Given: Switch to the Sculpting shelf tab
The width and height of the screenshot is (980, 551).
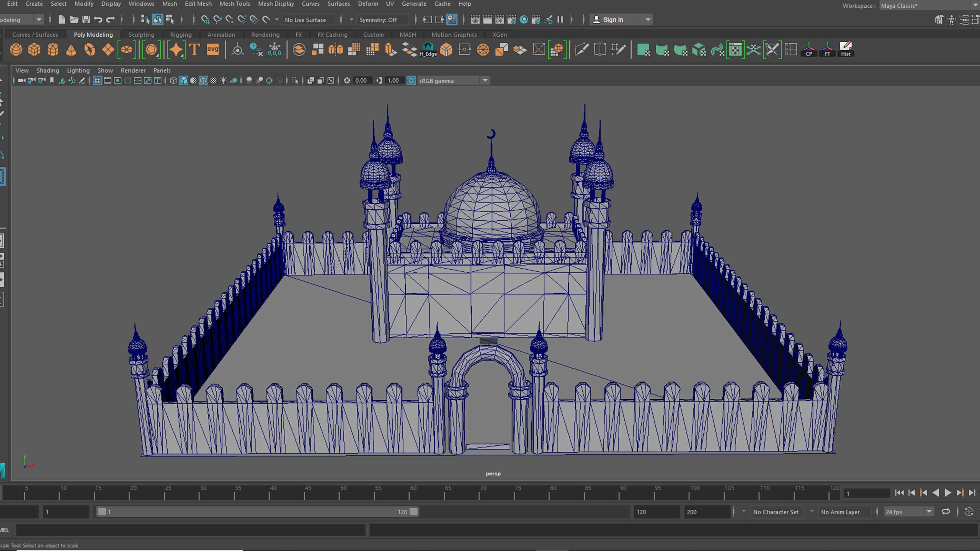Looking at the screenshot, I should point(141,34).
